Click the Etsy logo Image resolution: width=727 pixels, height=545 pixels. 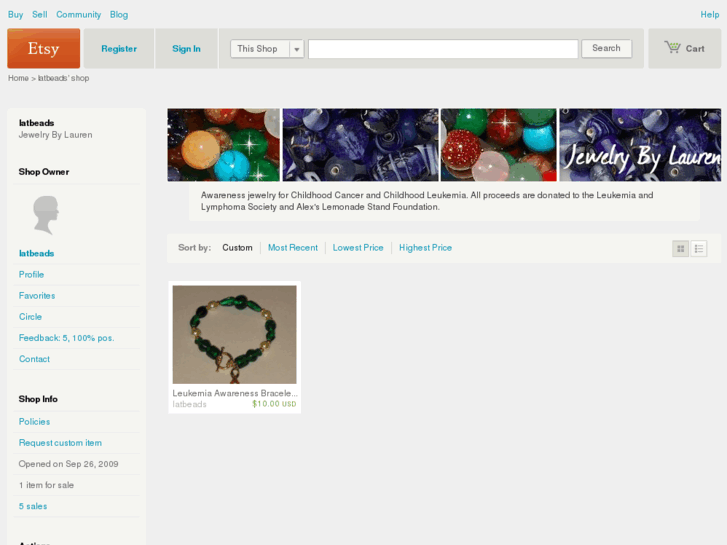[x=44, y=48]
